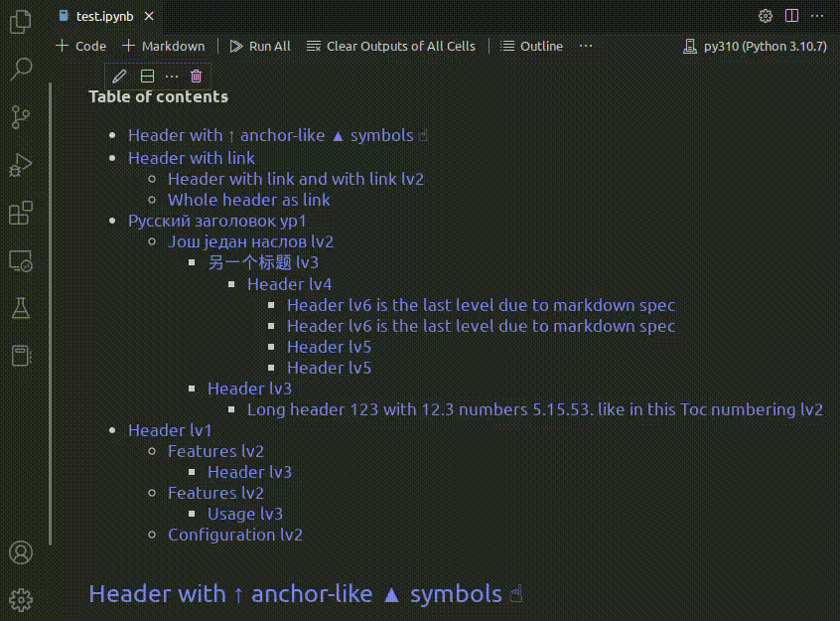This screenshot has width=840, height=621.
Task: Run All notebook cells
Action: pyautogui.click(x=259, y=46)
